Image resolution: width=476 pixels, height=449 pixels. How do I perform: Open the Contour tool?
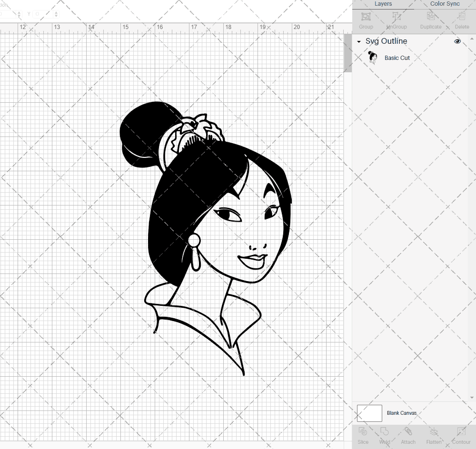(460, 435)
